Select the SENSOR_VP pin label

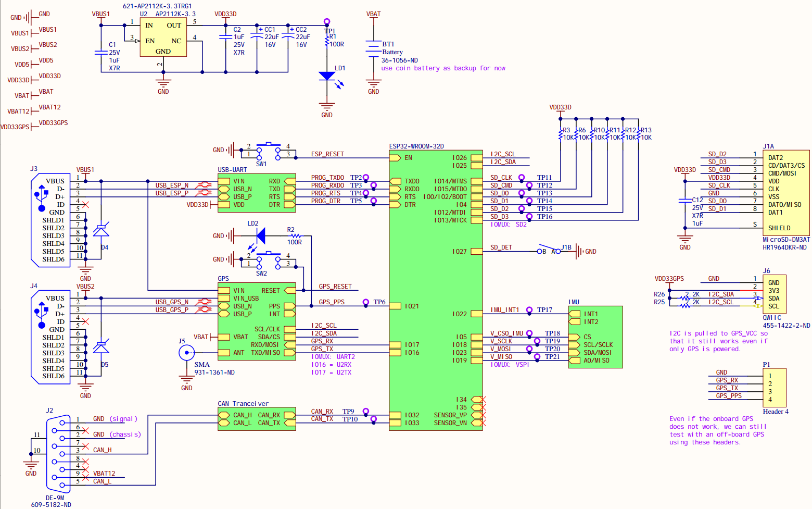[450, 415]
